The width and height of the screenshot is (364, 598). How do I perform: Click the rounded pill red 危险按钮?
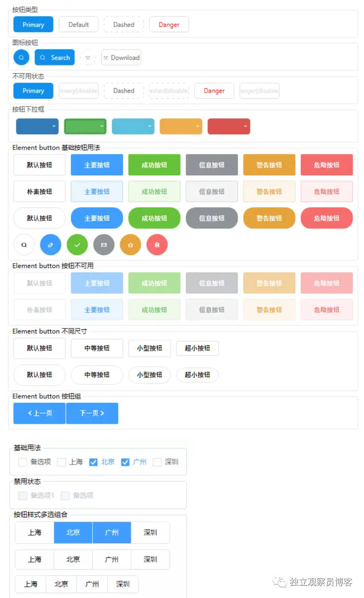point(327,218)
